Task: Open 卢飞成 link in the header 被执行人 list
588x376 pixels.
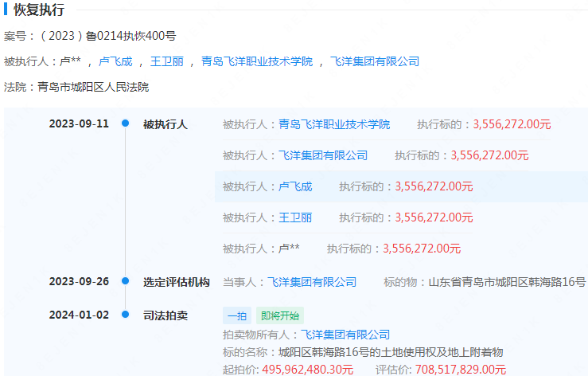Action: coord(115,61)
